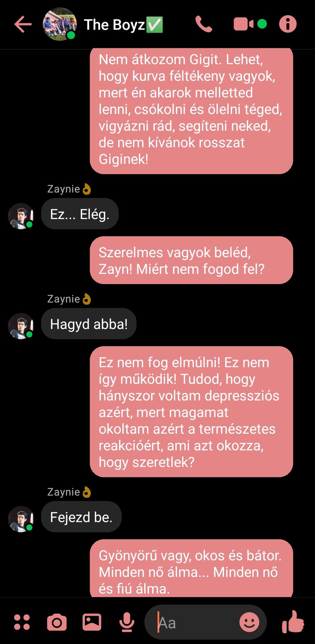This screenshot has width=315, height=644.
Task: Open the four-dot more apps menu
Action: coord(22,622)
